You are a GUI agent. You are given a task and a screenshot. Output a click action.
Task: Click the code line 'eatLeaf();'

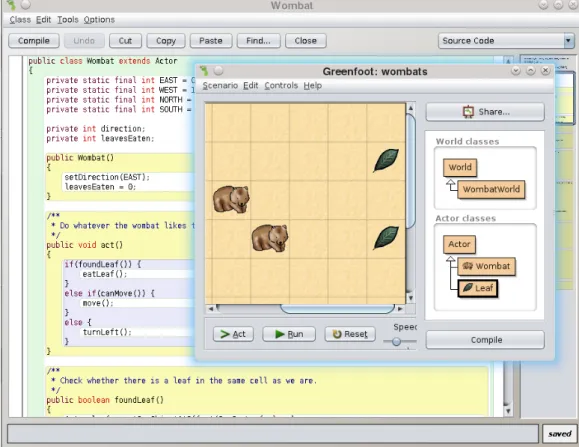(x=105, y=274)
